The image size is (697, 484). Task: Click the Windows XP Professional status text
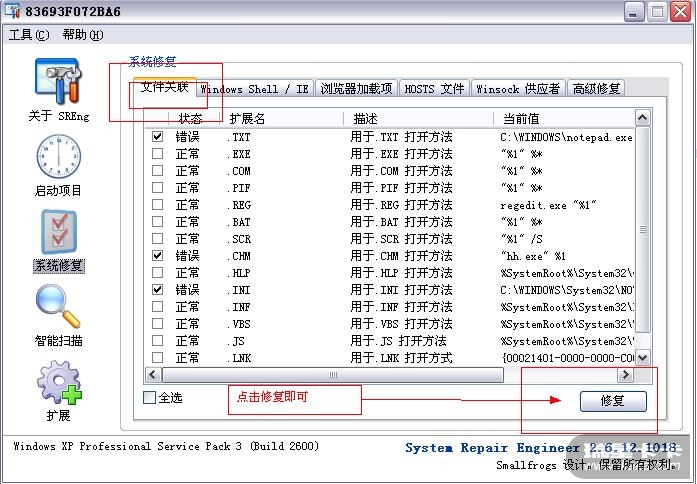[166, 446]
